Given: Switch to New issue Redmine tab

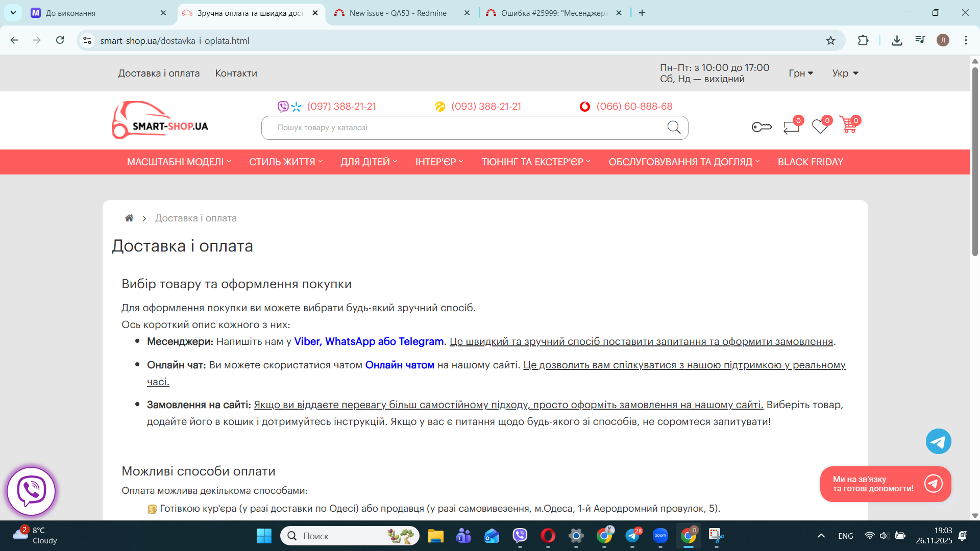Looking at the screenshot, I should (398, 13).
